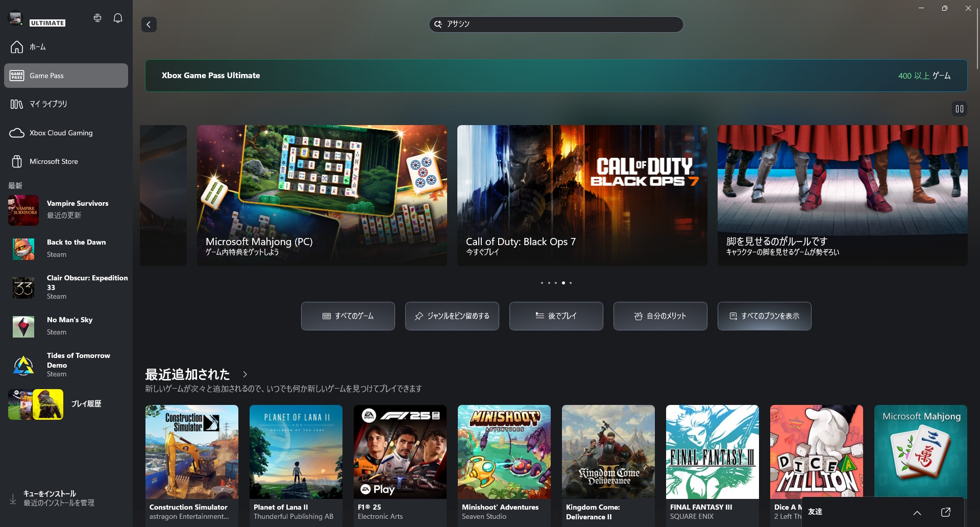Click the 後でプレイ button

coord(556,316)
